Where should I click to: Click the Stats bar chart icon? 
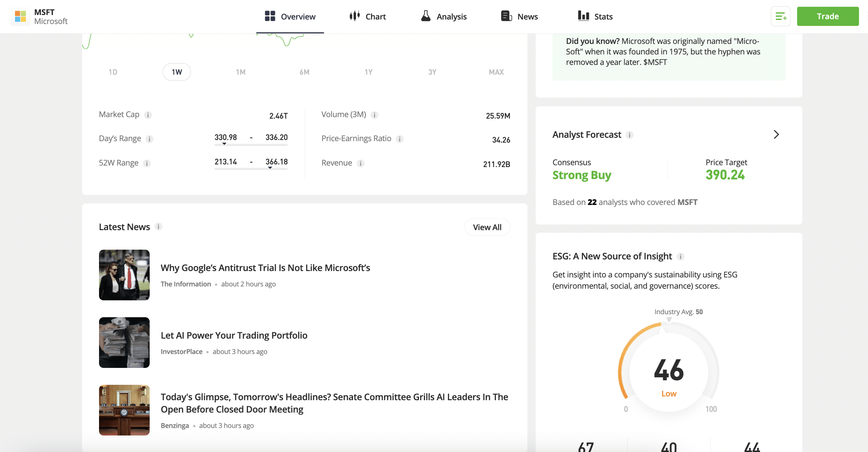point(583,16)
